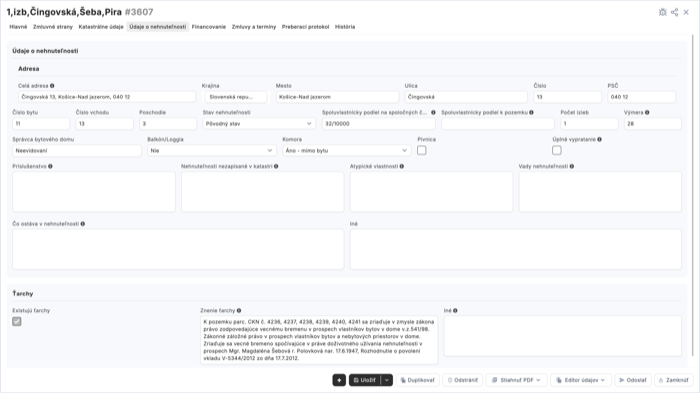Switch to the Hlavné tab

[18, 27]
